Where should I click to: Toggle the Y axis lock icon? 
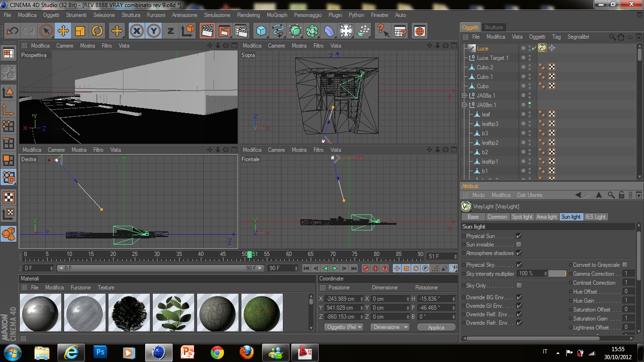153,31
